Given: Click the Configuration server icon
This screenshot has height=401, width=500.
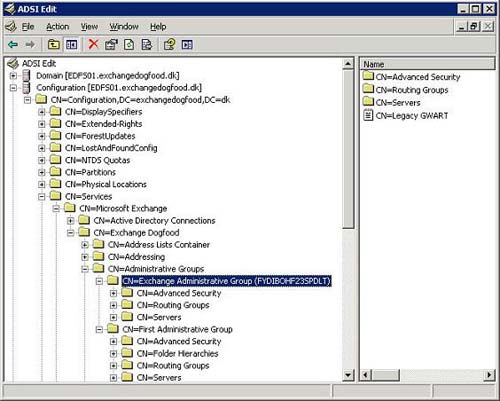Looking at the screenshot, I should point(26,88).
